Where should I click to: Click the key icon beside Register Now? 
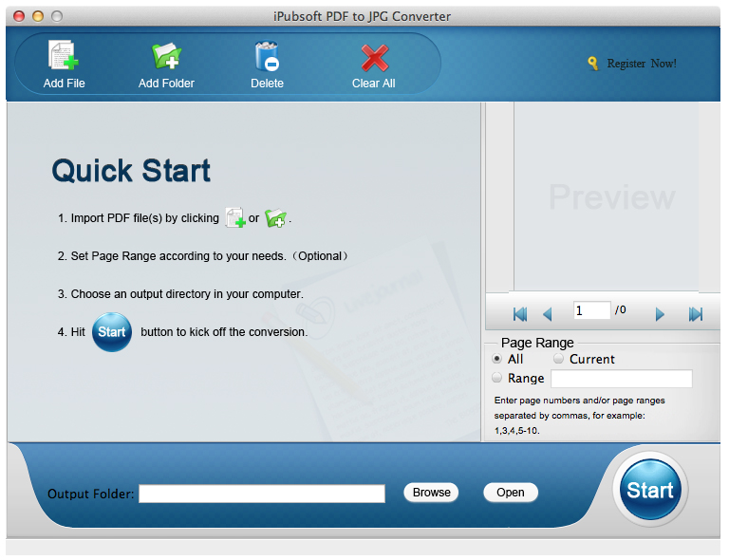coord(592,64)
